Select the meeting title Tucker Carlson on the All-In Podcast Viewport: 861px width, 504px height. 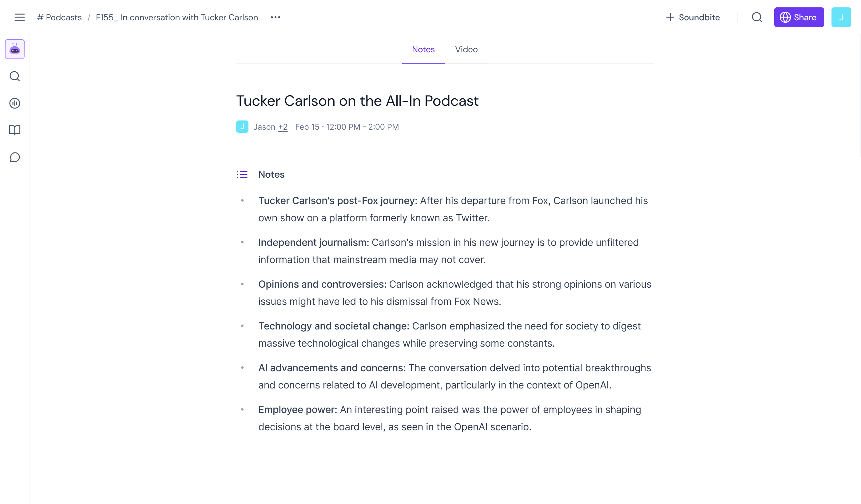(357, 100)
